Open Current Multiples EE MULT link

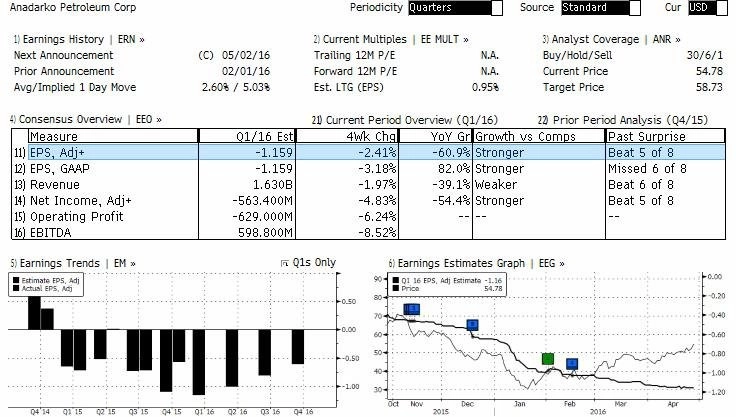(391, 39)
